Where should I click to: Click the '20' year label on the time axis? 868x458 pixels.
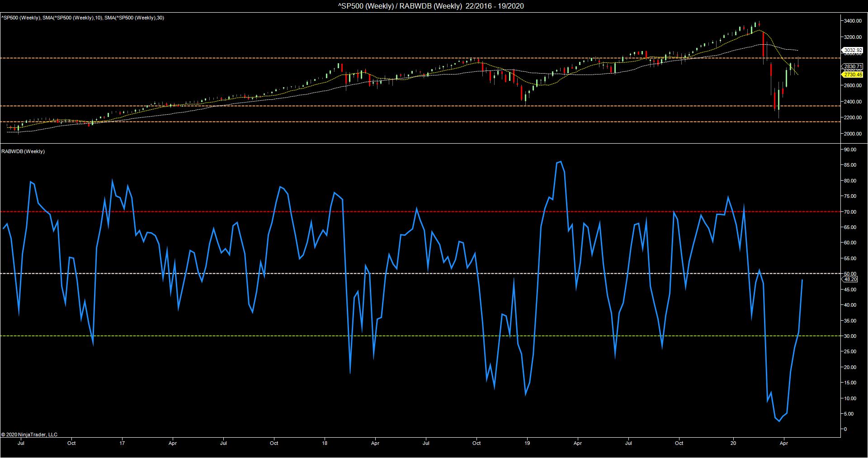pyautogui.click(x=733, y=444)
